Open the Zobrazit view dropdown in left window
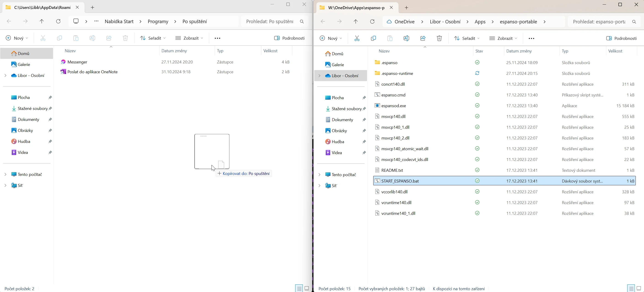The image size is (644, 292). 189,38
